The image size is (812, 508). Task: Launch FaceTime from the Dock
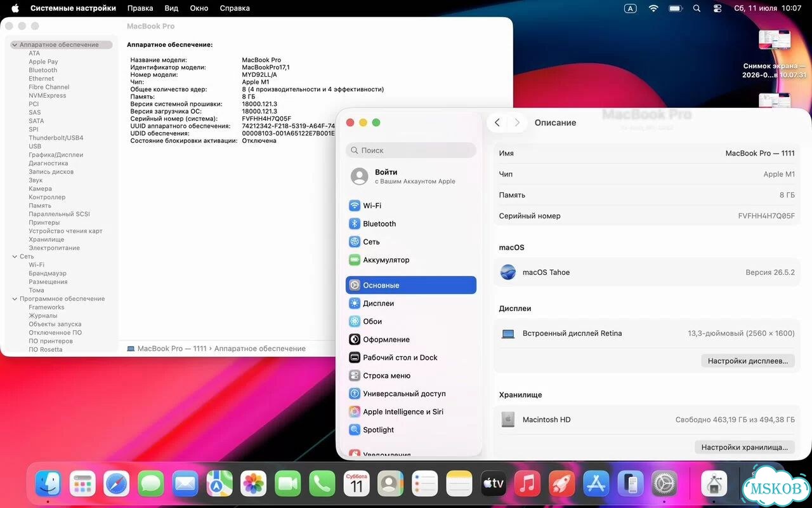[x=288, y=484]
